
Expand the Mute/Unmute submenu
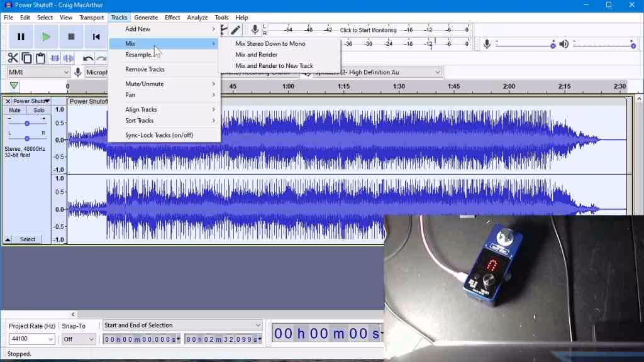coord(164,84)
